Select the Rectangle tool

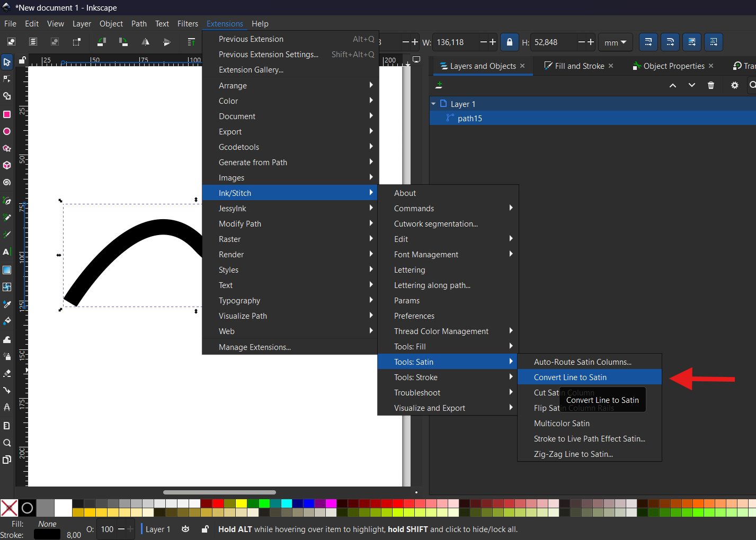point(7,114)
